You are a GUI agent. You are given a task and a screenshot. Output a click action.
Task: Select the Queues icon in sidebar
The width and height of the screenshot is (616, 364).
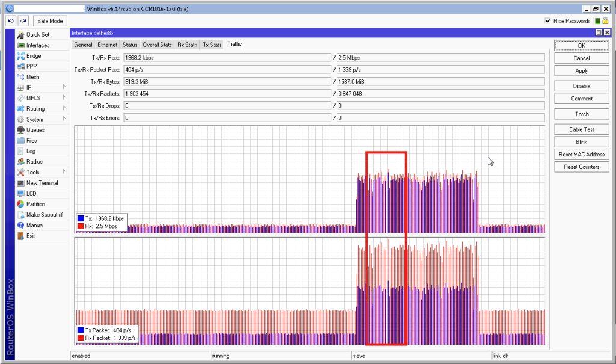pyautogui.click(x=21, y=130)
